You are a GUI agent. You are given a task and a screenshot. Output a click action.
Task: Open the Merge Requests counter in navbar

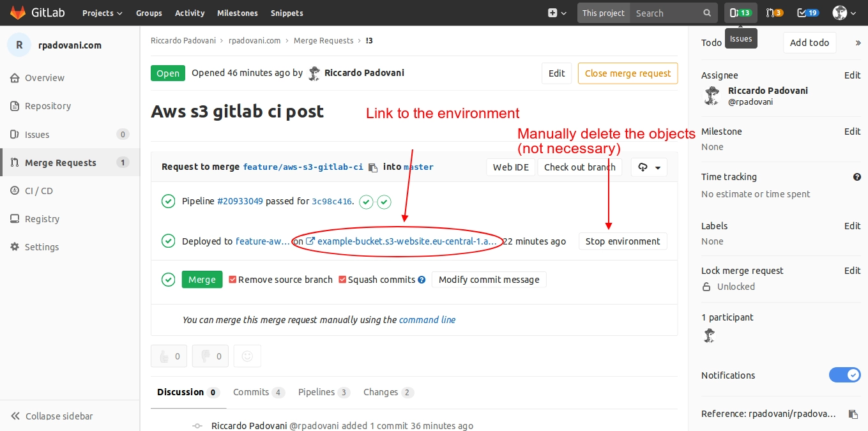click(x=774, y=13)
